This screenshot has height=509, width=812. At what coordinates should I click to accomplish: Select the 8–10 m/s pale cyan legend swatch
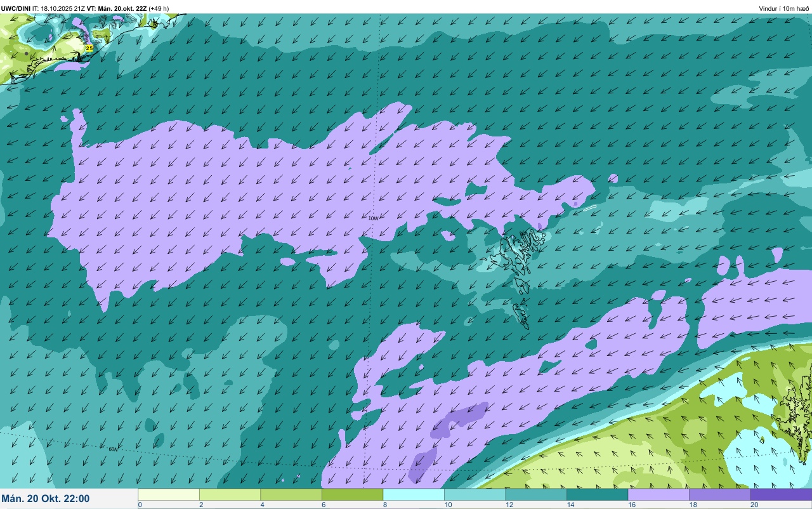(x=414, y=494)
